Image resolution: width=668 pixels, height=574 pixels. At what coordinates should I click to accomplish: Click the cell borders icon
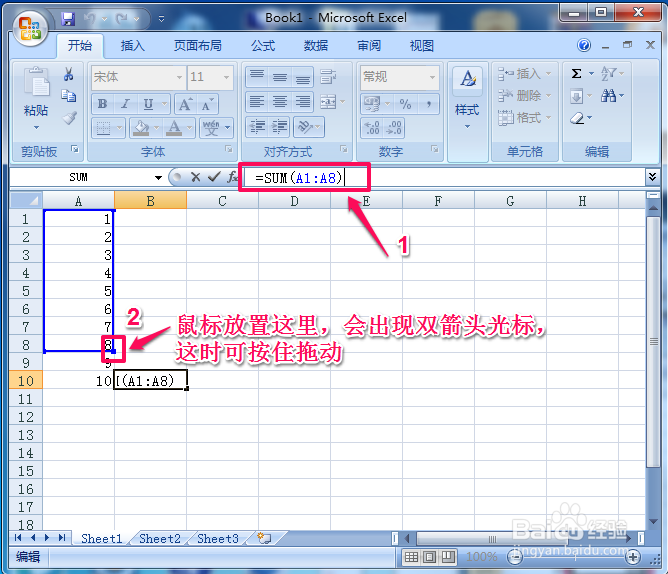click(x=103, y=127)
